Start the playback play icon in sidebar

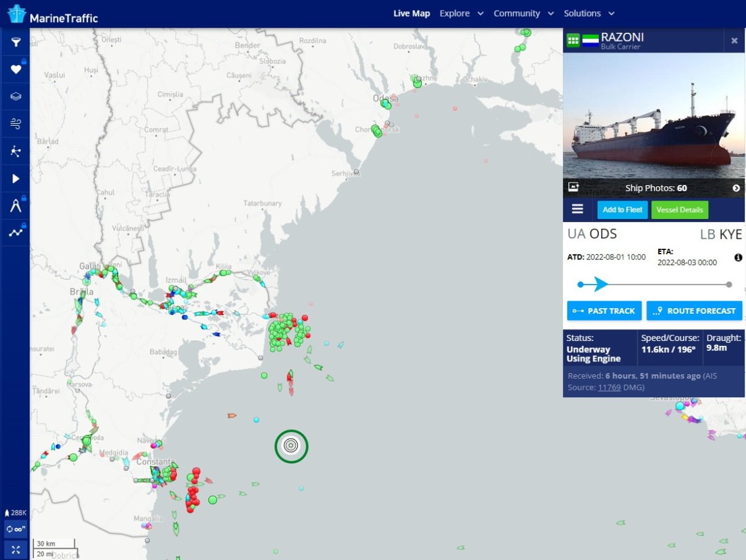point(16,178)
